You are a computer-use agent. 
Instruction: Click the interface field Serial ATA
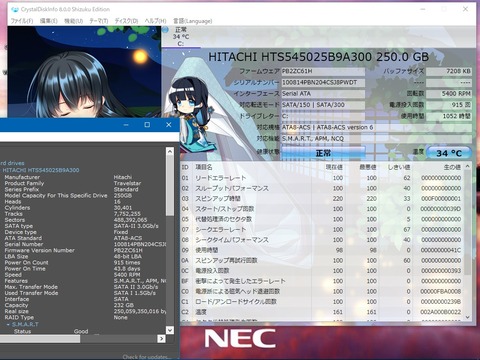coord(323,94)
